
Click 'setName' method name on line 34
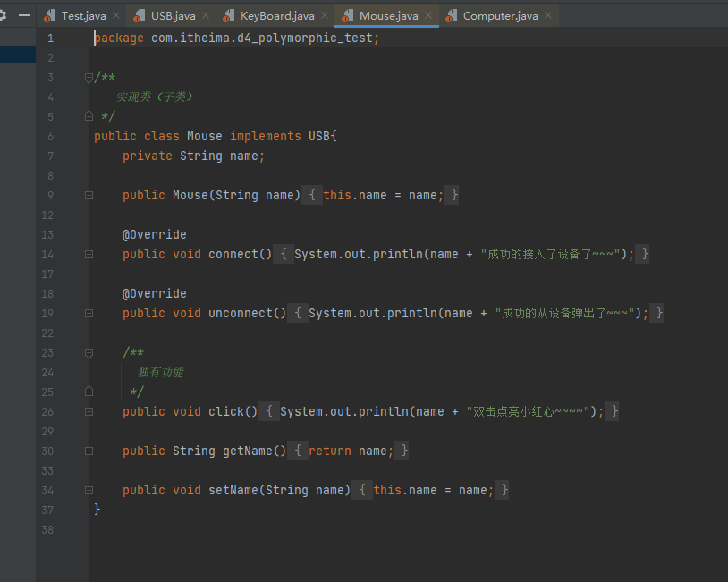coord(233,491)
